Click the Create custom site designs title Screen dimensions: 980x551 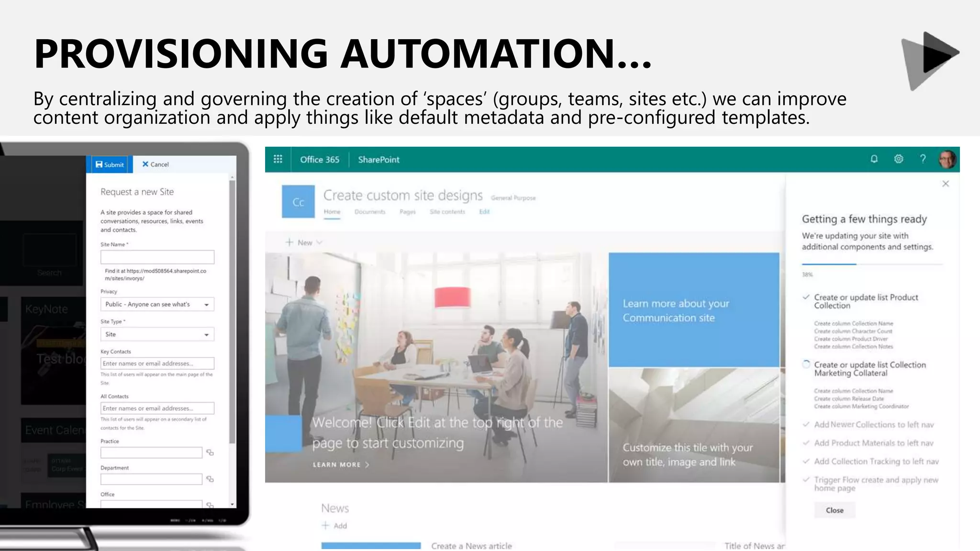403,195
